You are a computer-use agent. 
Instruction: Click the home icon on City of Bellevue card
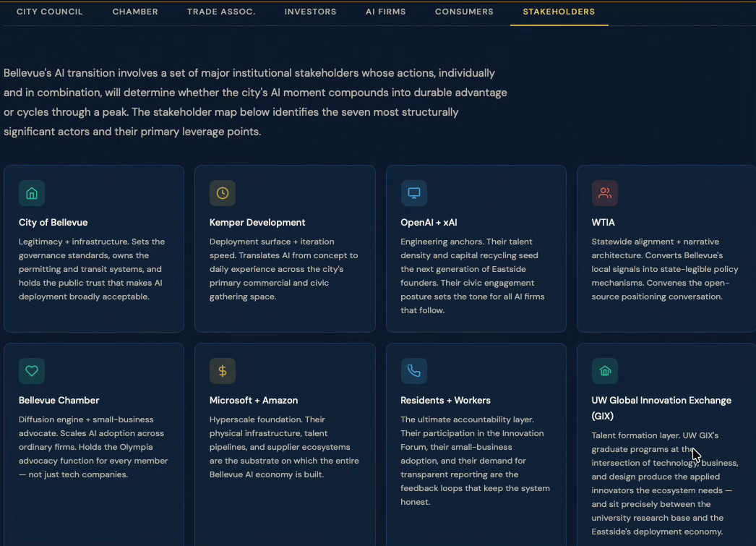[x=32, y=193]
